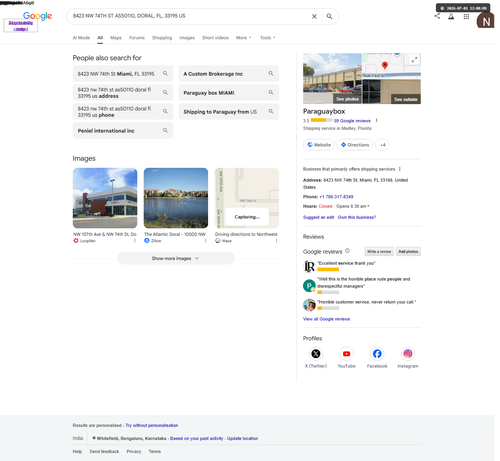Expand the +4 more actions chip
500x461 pixels.
click(382, 145)
